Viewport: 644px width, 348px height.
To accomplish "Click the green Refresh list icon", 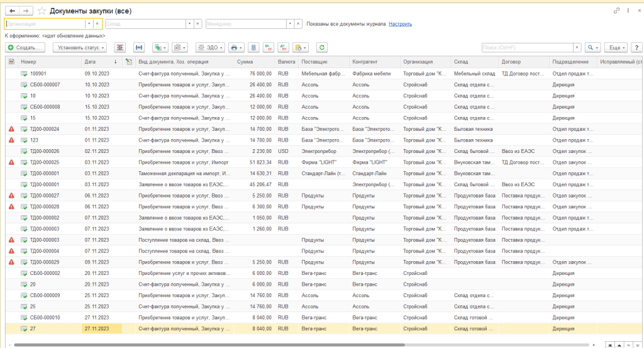I will 322,48.
